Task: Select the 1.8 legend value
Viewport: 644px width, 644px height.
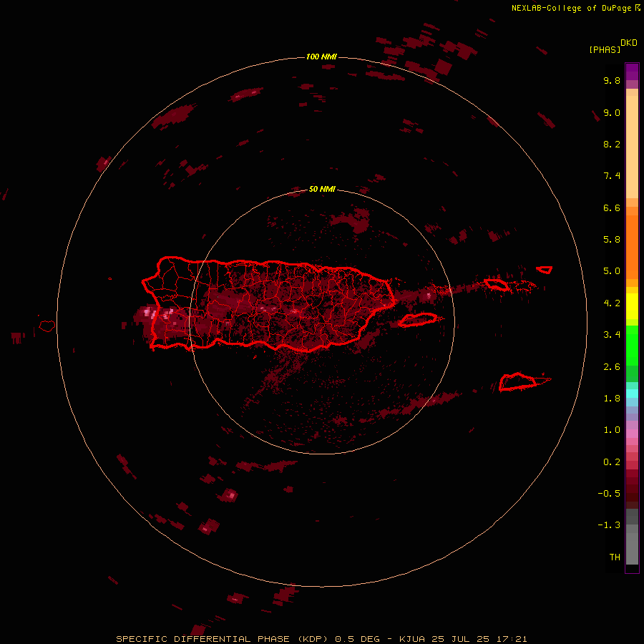Action: [x=612, y=398]
